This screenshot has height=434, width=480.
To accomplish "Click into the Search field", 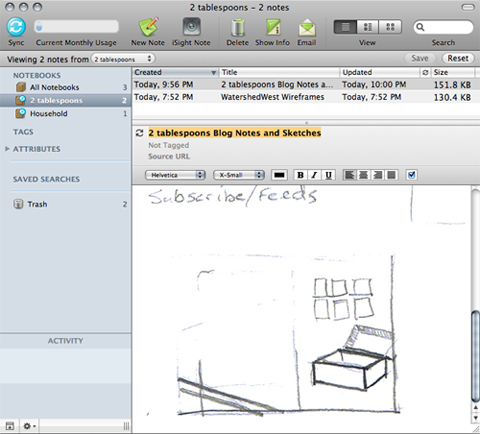I will click(443, 27).
